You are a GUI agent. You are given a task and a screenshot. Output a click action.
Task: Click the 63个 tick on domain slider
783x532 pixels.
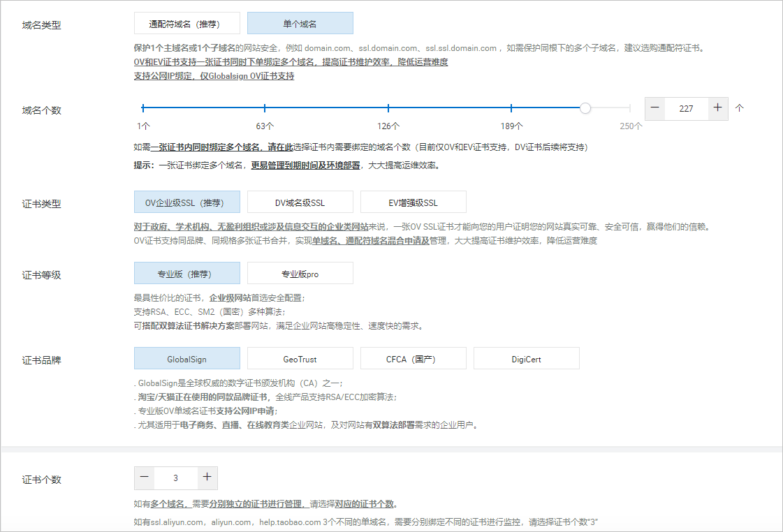[265, 108]
